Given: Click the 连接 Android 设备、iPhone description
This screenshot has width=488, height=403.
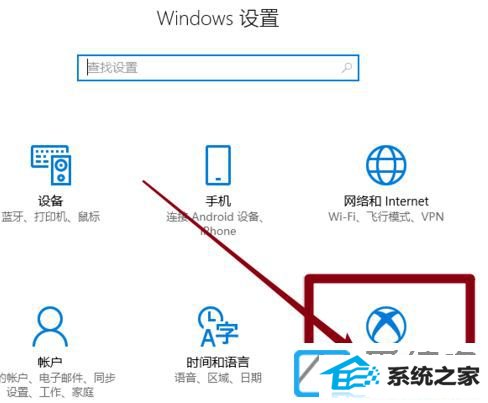Looking at the screenshot, I should click(215, 224).
